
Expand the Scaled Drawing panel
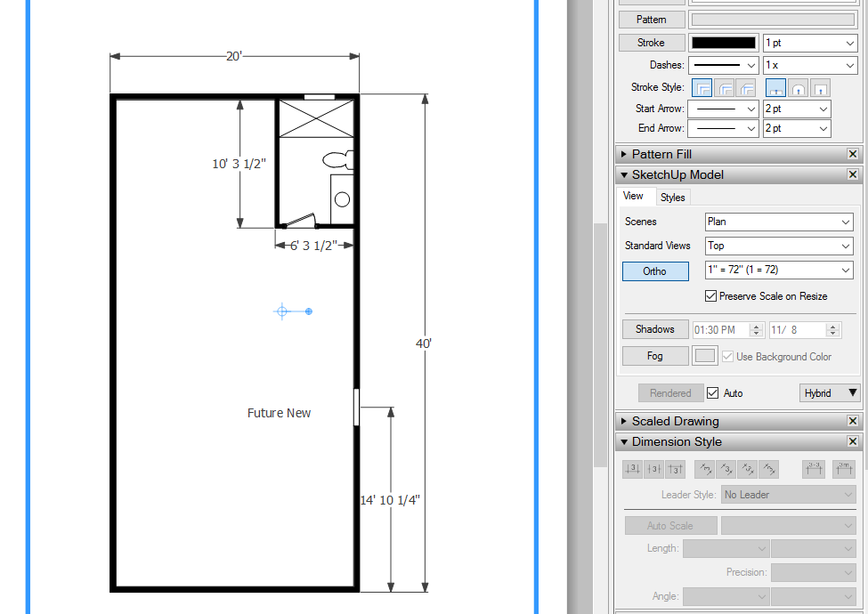point(624,421)
